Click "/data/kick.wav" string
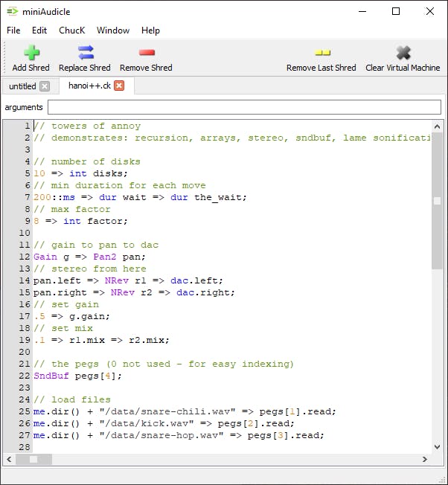 pos(147,423)
